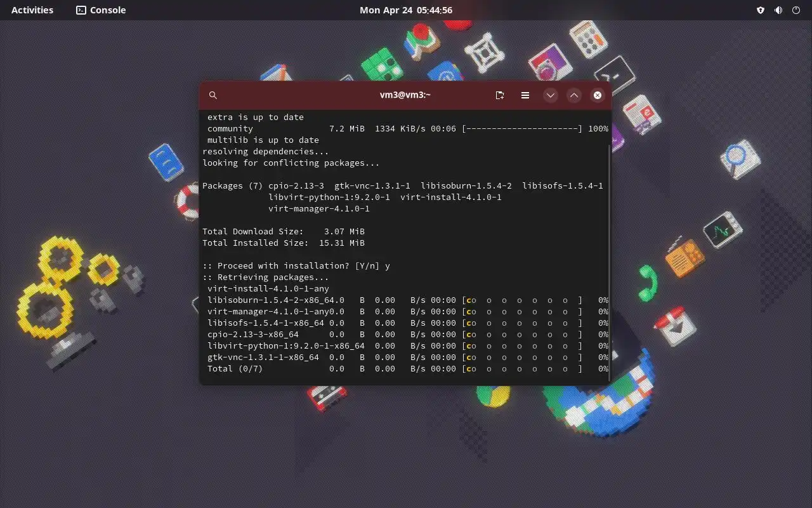Click the camera screenshot wallpaper icon
812x508 pixels.
(550, 62)
